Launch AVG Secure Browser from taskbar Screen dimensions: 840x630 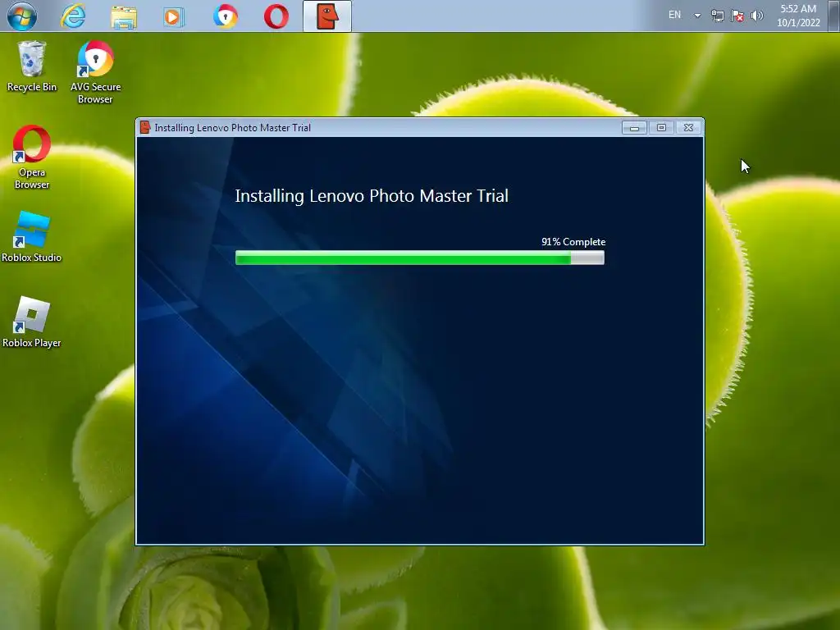(225, 16)
